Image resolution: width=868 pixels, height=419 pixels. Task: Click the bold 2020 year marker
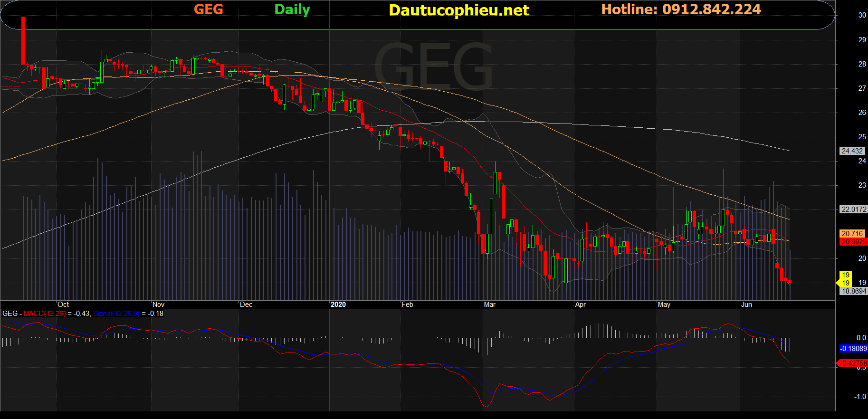pyautogui.click(x=338, y=305)
